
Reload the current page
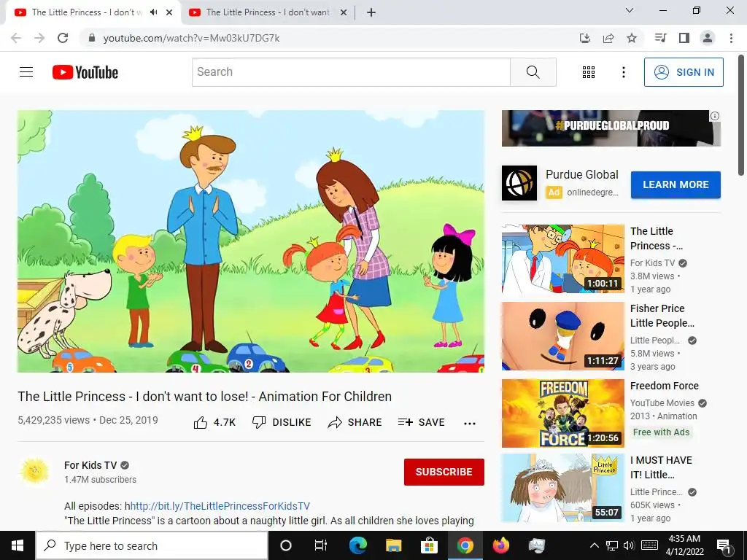coord(63,38)
